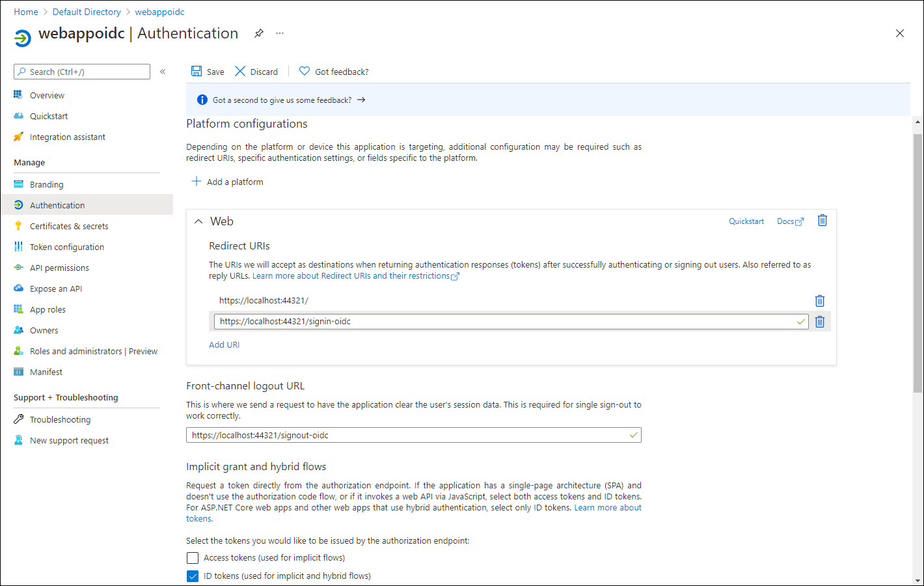
Task: Click the signin-oidc redirect URI field
Action: point(511,321)
